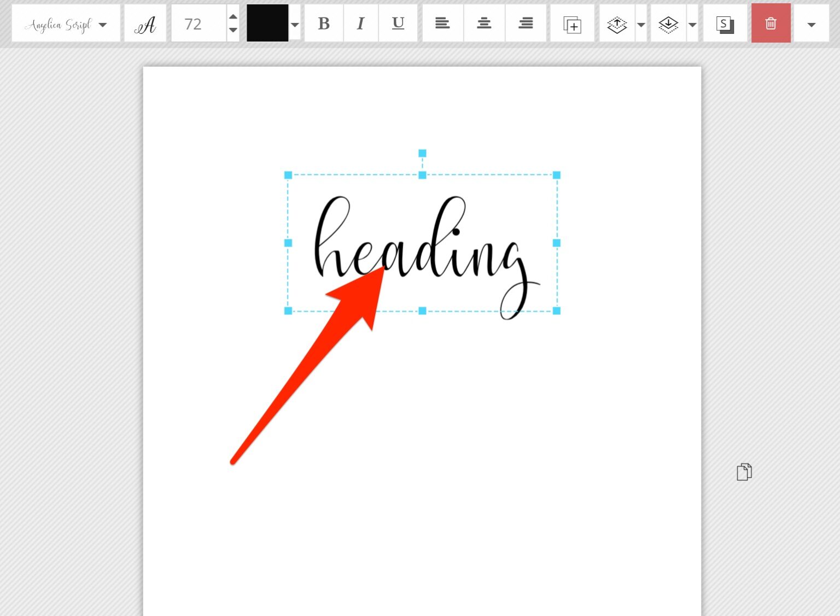Toggle italic formatting

coord(360,24)
